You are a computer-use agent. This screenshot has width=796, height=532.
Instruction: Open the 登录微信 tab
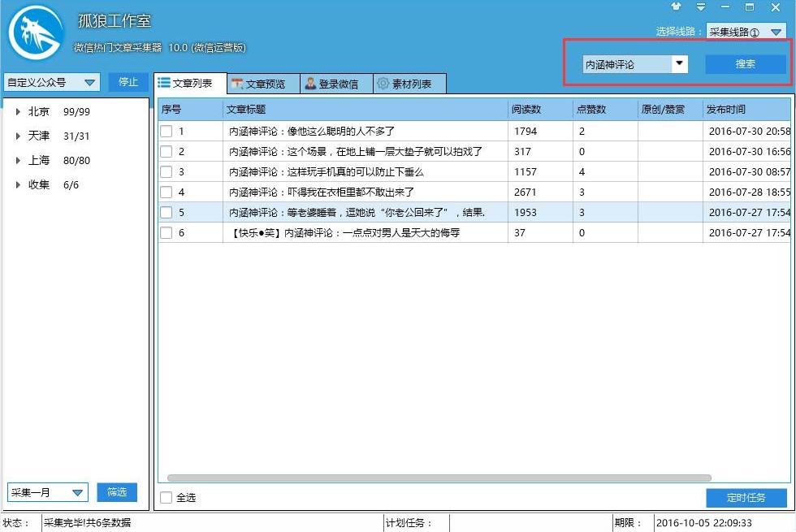coord(336,84)
